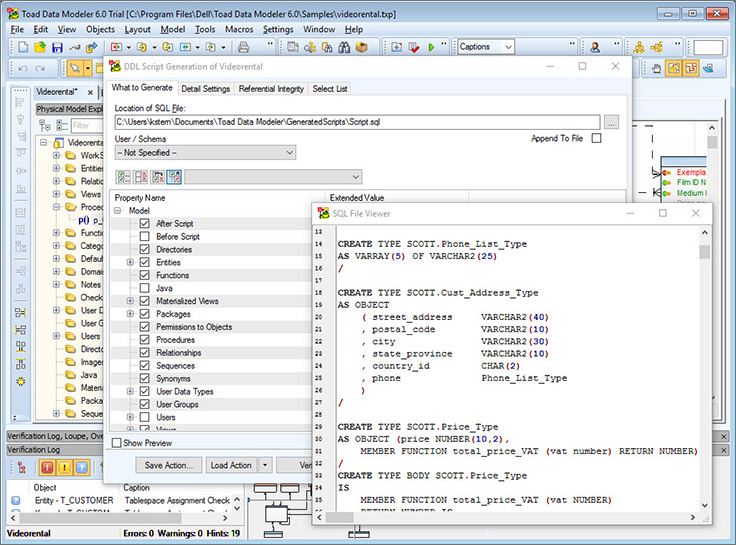Click the New model icon in toolbar
Viewport: 736px width, 545px height.
click(x=23, y=47)
